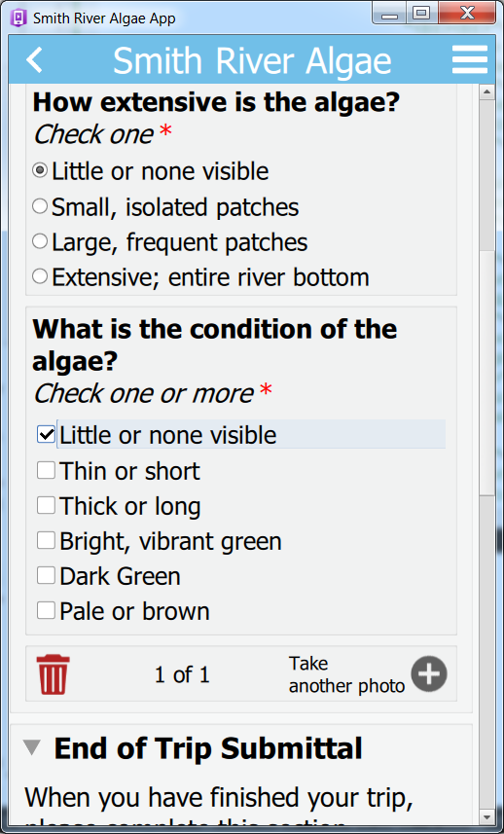The height and width of the screenshot is (834, 504).
Task: Add another photo with plus icon
Action: [x=429, y=673]
